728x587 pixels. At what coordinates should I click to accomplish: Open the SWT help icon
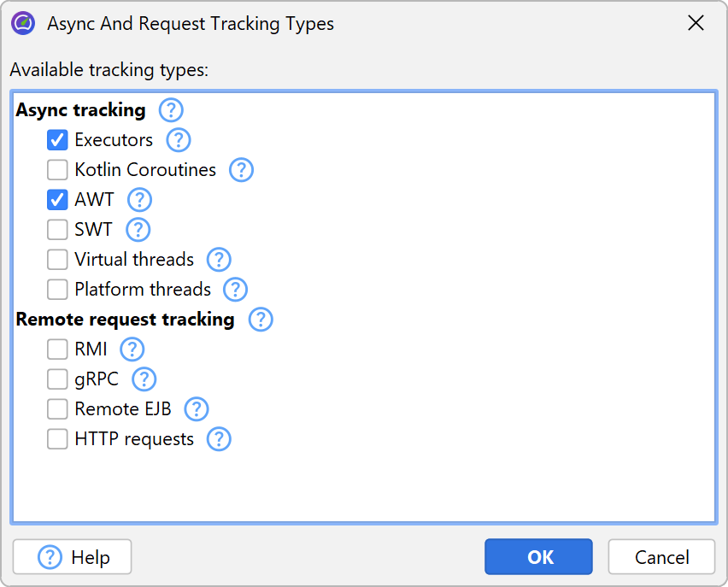[138, 230]
